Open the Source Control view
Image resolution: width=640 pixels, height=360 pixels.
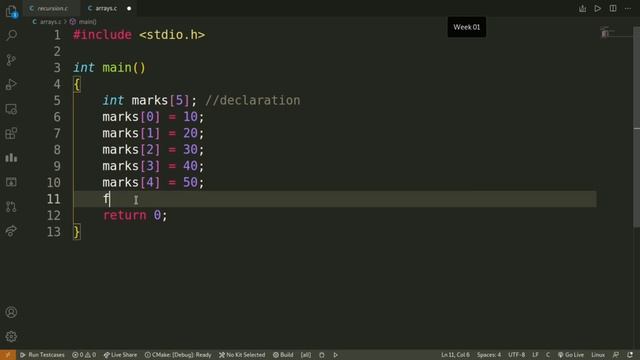coord(11,60)
